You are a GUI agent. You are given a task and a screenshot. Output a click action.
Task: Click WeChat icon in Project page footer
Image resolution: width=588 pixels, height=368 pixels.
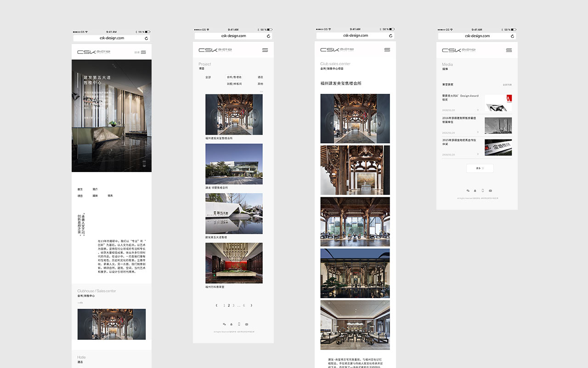point(224,324)
